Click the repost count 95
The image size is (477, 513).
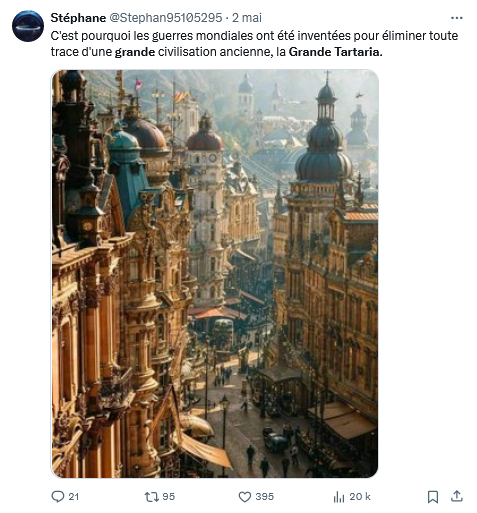[x=168, y=497]
